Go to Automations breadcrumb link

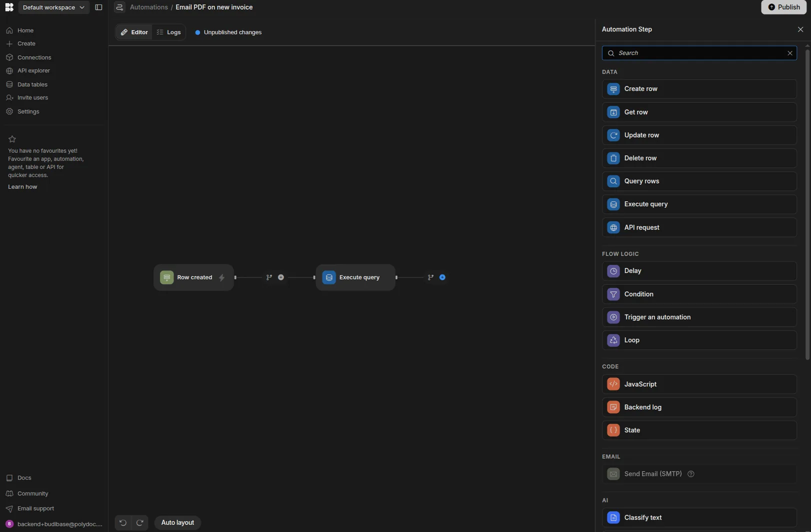(149, 7)
